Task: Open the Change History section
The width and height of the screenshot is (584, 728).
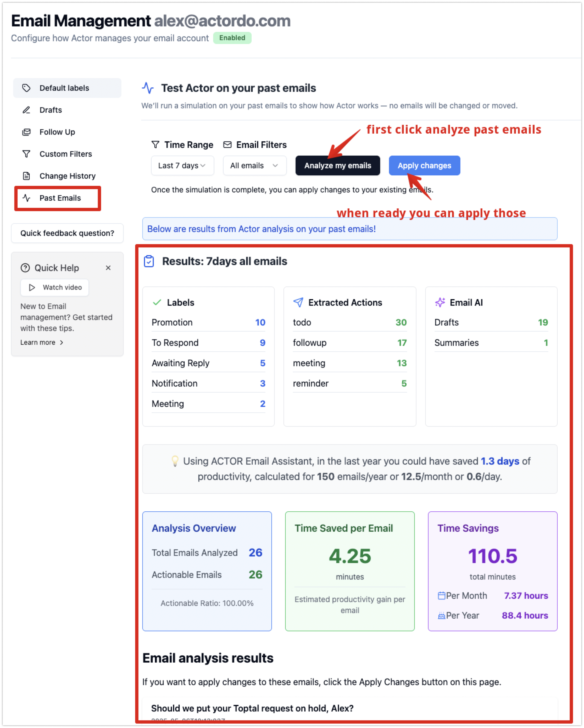Action: (x=67, y=176)
